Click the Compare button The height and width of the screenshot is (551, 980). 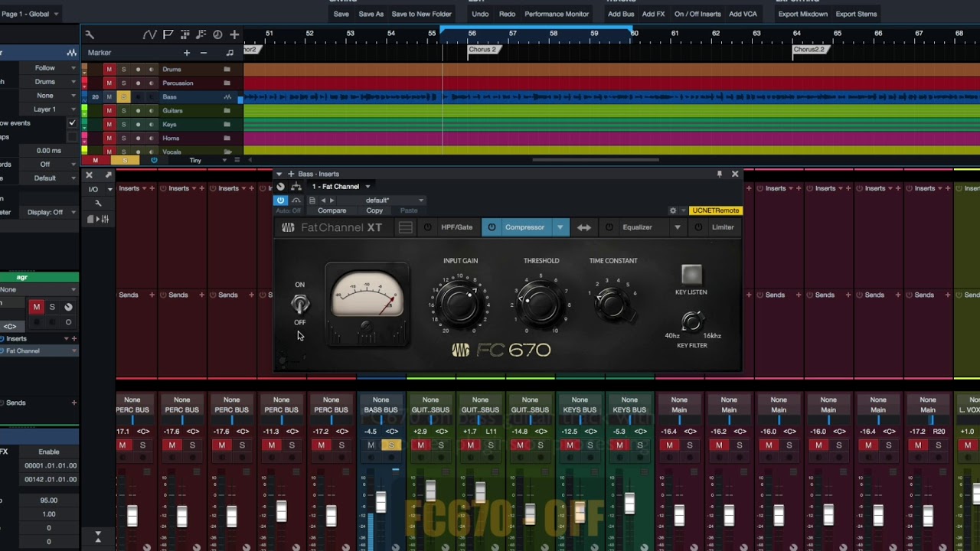coord(332,210)
